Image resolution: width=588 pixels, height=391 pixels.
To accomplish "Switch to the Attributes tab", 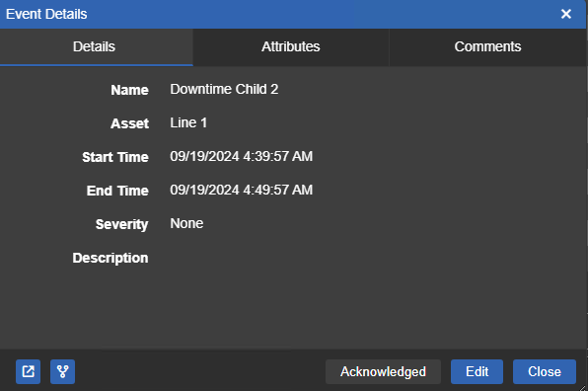I will [x=291, y=47].
